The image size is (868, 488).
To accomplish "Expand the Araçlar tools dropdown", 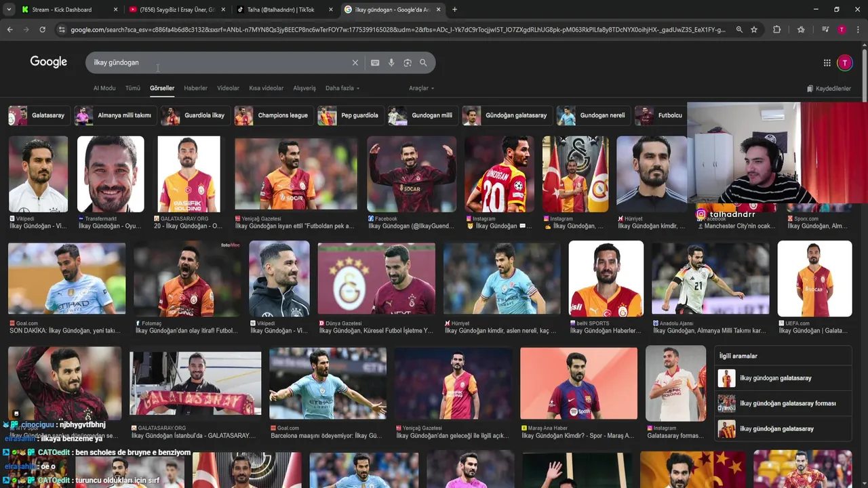I will tap(421, 88).
